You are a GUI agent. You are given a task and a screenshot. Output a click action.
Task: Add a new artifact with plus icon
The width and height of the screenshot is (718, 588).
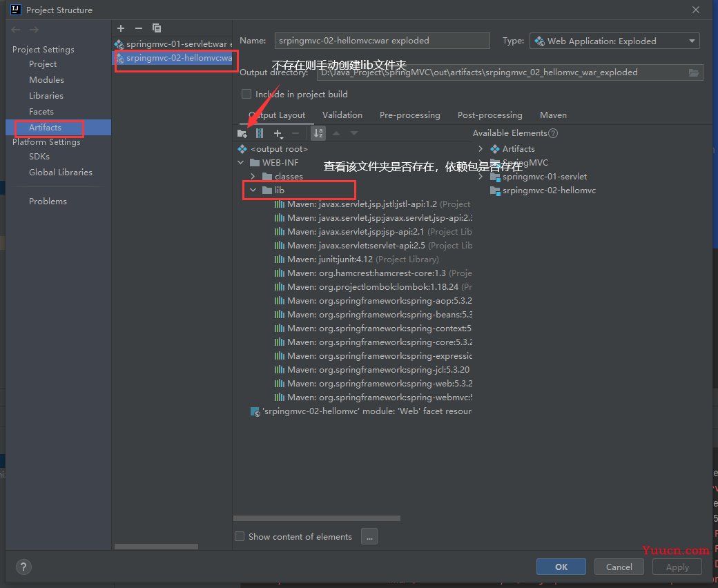click(121, 28)
